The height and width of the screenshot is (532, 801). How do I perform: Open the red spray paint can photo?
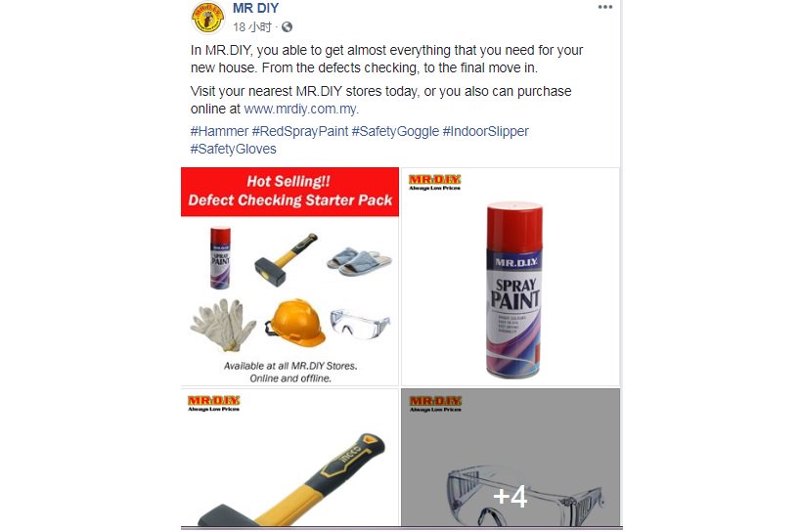[511, 276]
